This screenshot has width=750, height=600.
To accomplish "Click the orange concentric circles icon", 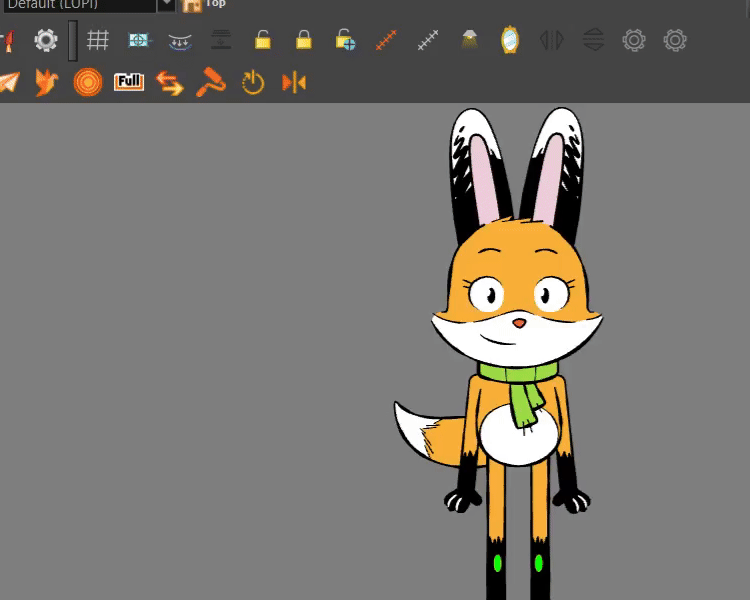I will tap(88, 82).
